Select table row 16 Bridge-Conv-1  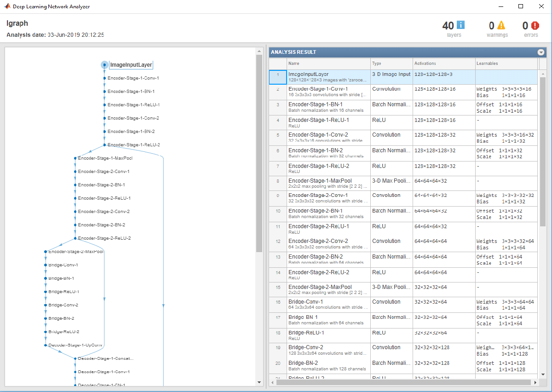[403, 305]
